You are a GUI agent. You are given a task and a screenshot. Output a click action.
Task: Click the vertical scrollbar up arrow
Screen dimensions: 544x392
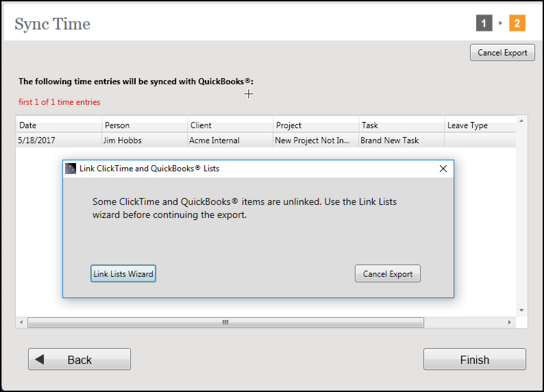pyautogui.click(x=522, y=121)
